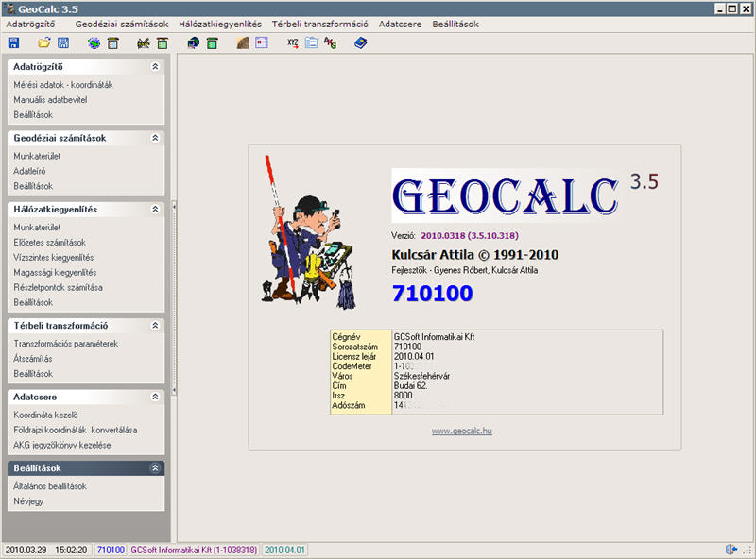The height and width of the screenshot is (559, 756).
Task: Open the Adatrögzítő menu in the menu bar
Action: [x=30, y=25]
